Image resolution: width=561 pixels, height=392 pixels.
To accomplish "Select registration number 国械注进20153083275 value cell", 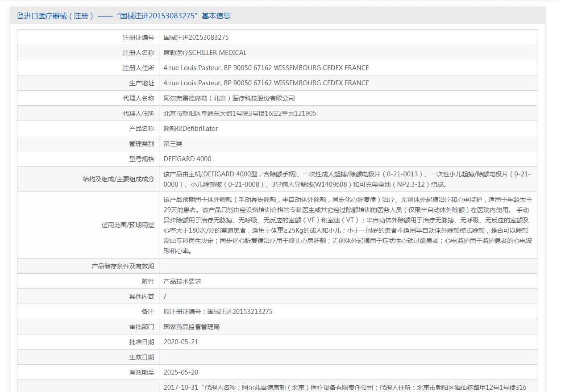I will (x=196, y=38).
